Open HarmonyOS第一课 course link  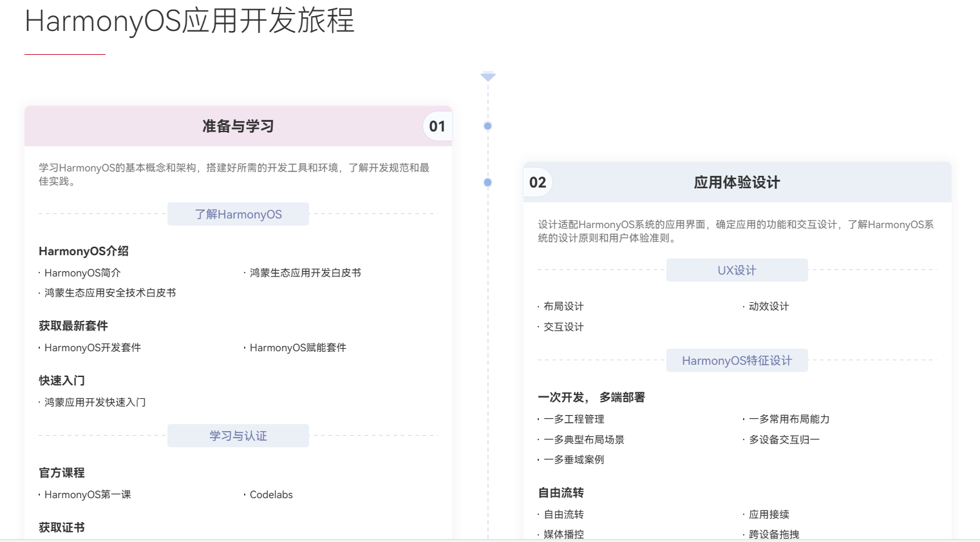pos(88,495)
